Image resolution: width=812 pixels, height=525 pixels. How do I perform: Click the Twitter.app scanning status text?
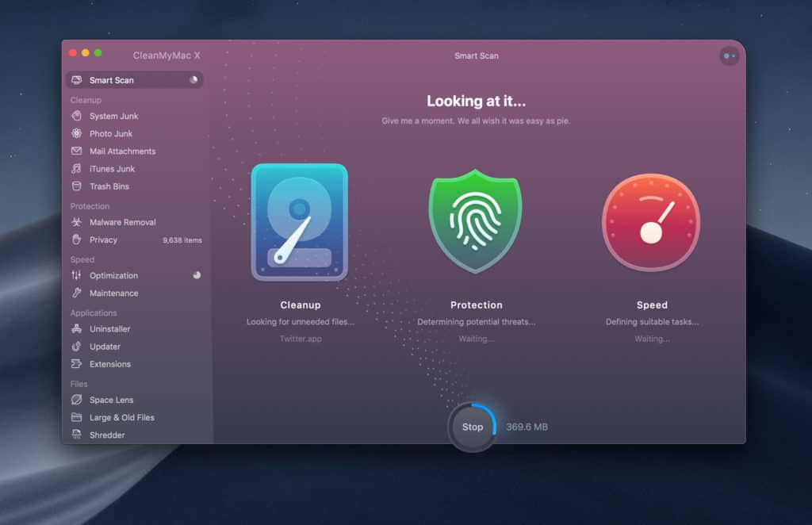click(301, 339)
